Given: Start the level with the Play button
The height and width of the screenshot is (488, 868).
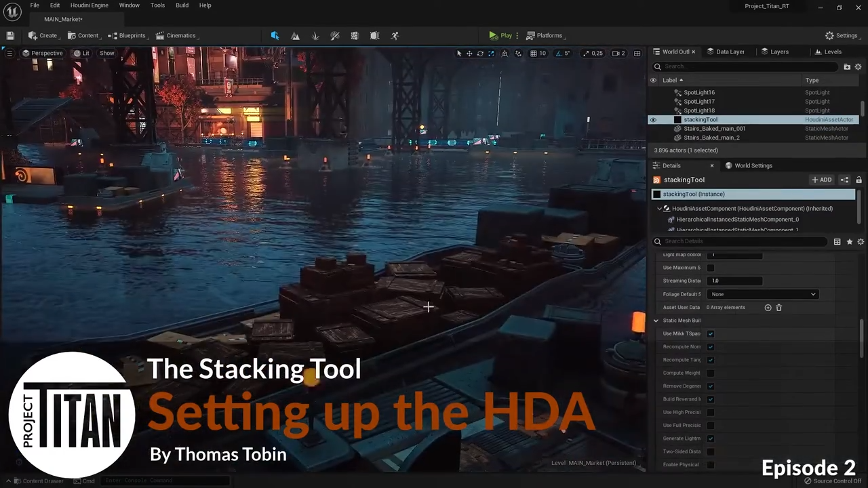Looking at the screenshot, I should point(500,35).
